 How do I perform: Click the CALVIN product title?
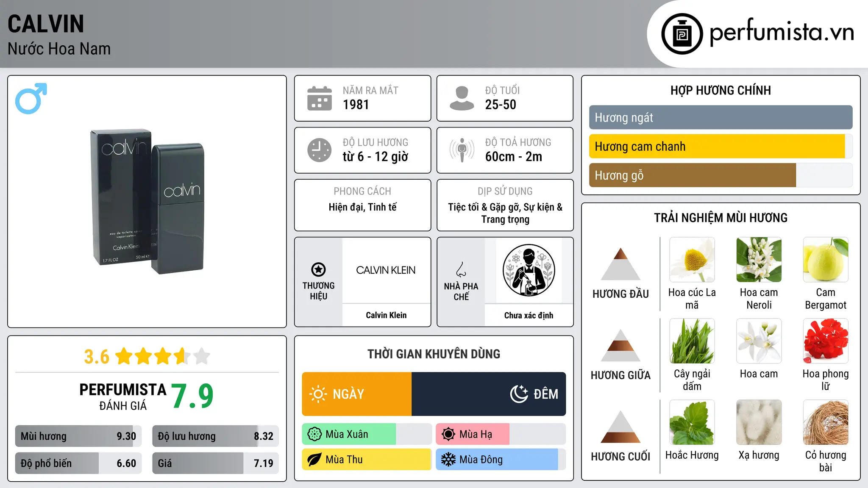pos(46,24)
